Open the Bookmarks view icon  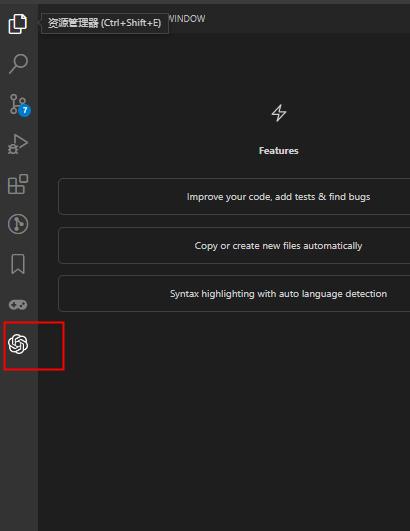click(18, 264)
